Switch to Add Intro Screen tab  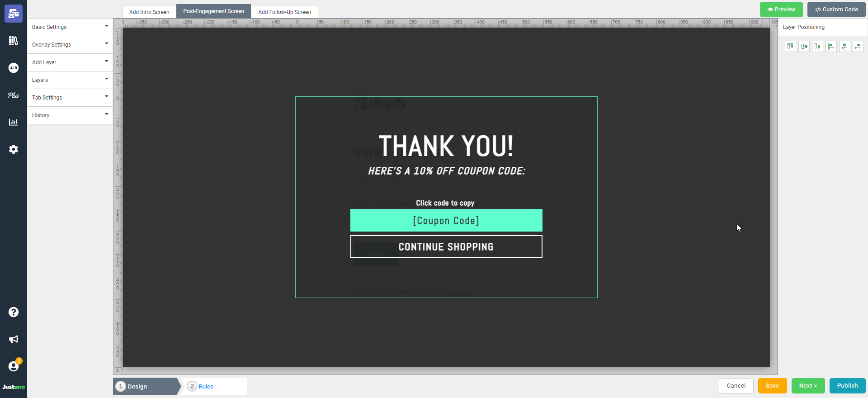click(x=149, y=12)
